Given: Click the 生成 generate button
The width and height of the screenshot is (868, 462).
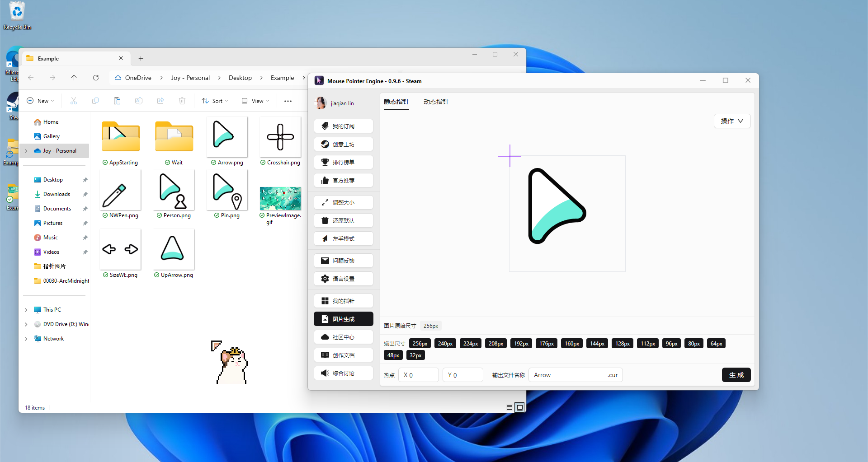Looking at the screenshot, I should tap(736, 375).
